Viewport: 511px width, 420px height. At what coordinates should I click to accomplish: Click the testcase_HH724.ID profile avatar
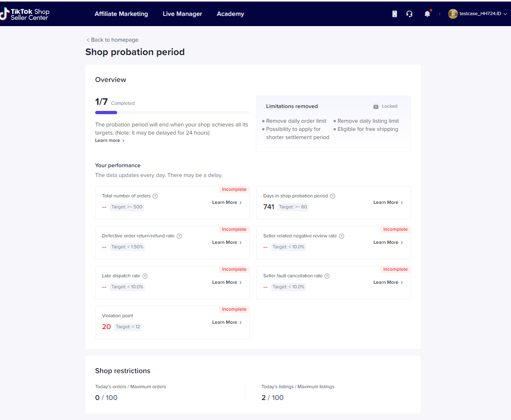click(453, 14)
